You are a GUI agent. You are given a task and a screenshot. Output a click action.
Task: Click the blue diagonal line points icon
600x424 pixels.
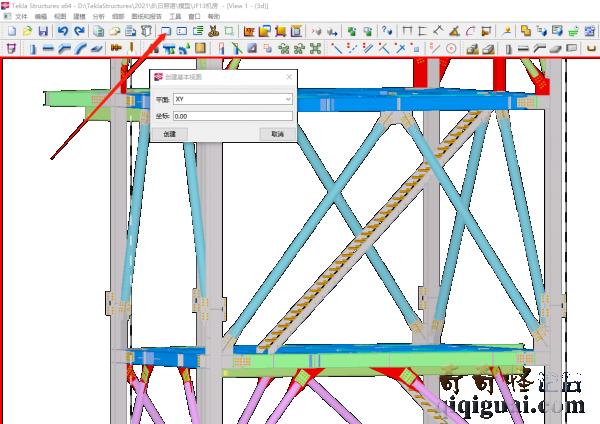click(336, 49)
